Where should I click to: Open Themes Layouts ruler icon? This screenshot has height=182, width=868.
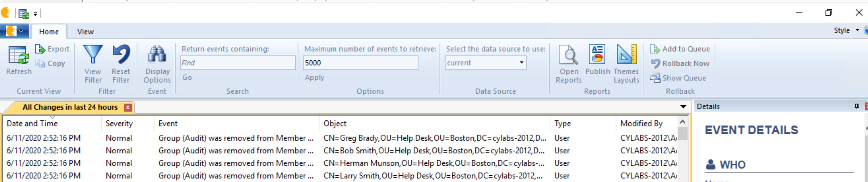(x=627, y=54)
